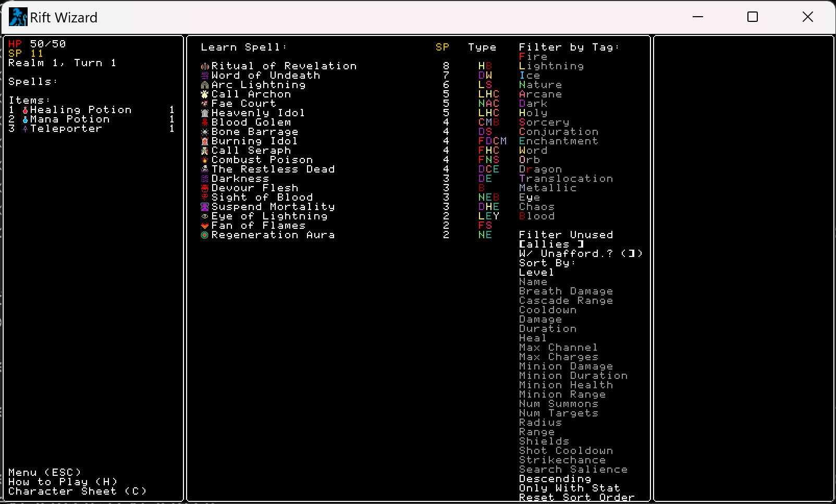The image size is (836, 504).
Task: Toggle the W/ Unafford.? option
Action: [580, 254]
